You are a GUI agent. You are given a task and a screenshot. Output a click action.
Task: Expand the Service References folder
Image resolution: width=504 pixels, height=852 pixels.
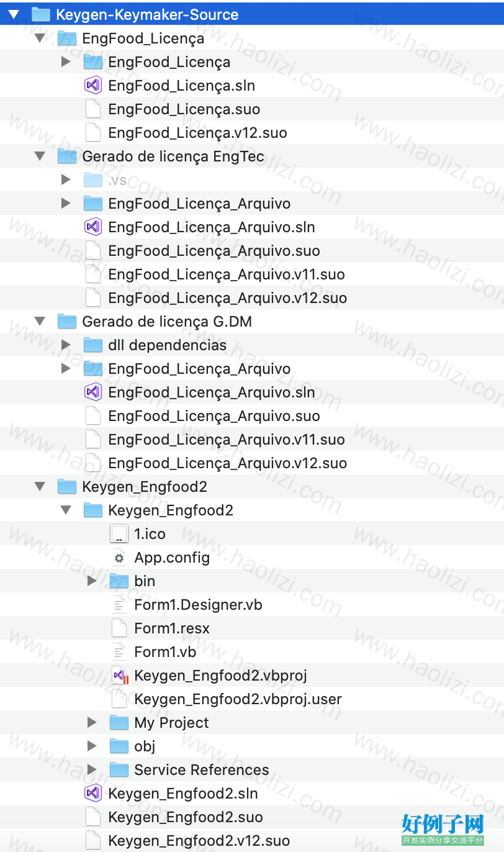click(x=92, y=769)
